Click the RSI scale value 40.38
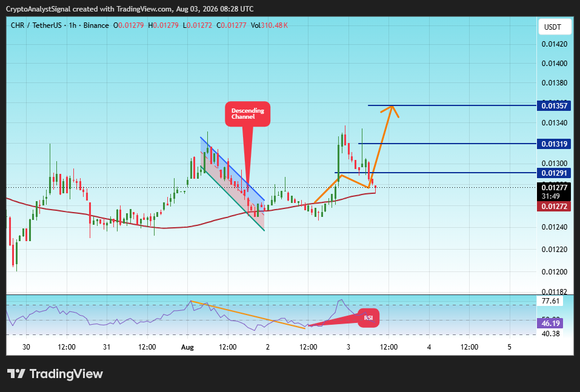 pos(551,334)
